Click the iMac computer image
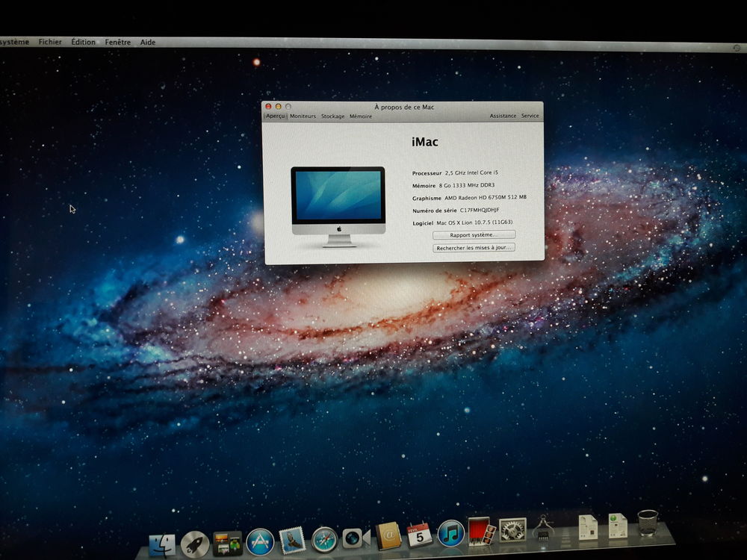The width and height of the screenshot is (747, 560). pos(338,207)
